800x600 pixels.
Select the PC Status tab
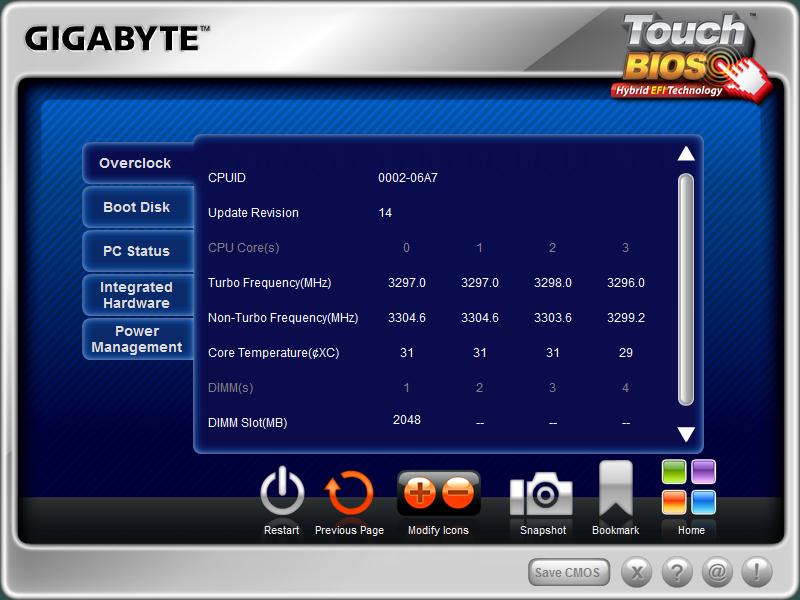tap(138, 251)
